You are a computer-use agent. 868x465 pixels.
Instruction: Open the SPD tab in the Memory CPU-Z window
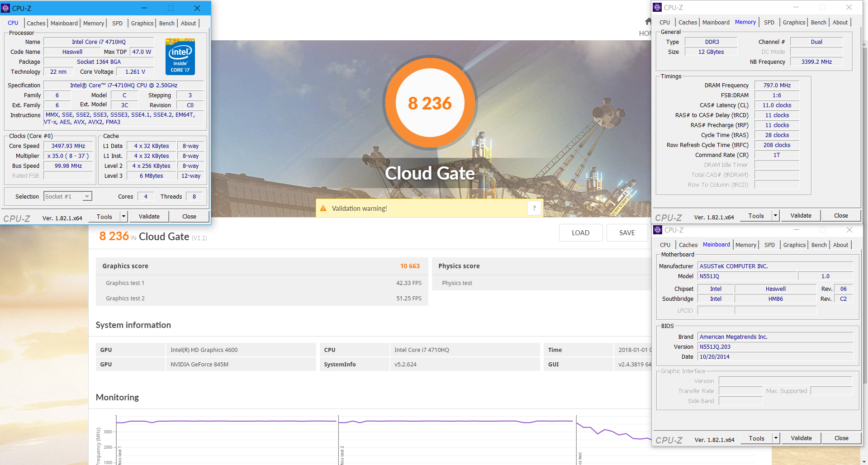(769, 22)
